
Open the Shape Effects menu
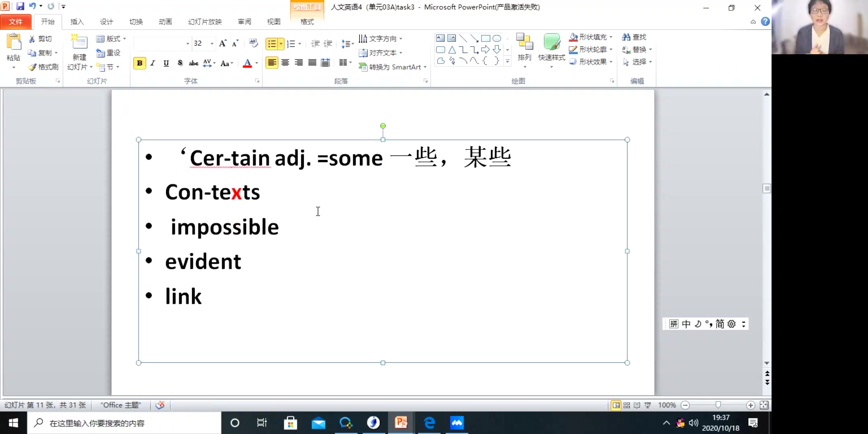(590, 62)
